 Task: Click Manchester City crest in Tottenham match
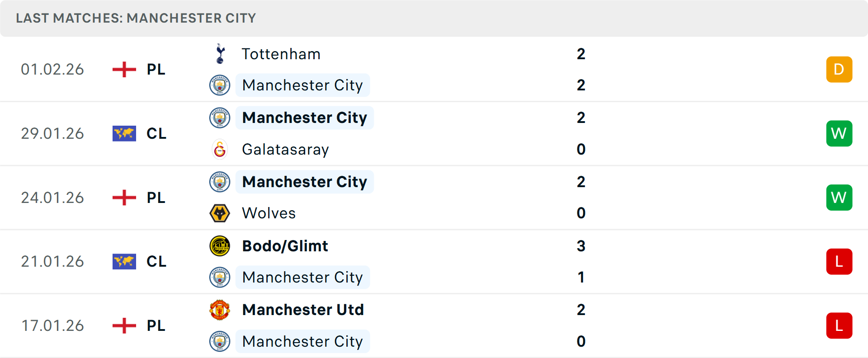220,85
